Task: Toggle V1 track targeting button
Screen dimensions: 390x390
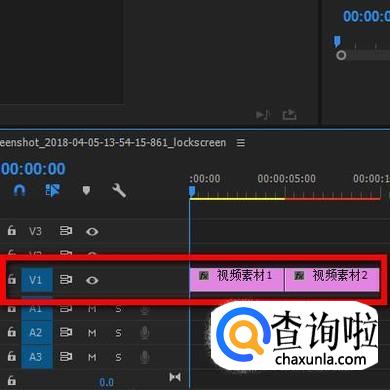Action: 37,280
